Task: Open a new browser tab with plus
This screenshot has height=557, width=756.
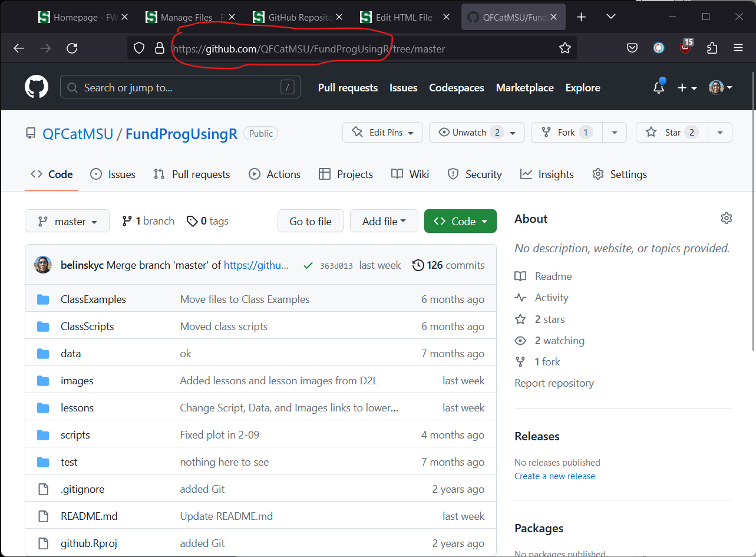Action: [581, 17]
